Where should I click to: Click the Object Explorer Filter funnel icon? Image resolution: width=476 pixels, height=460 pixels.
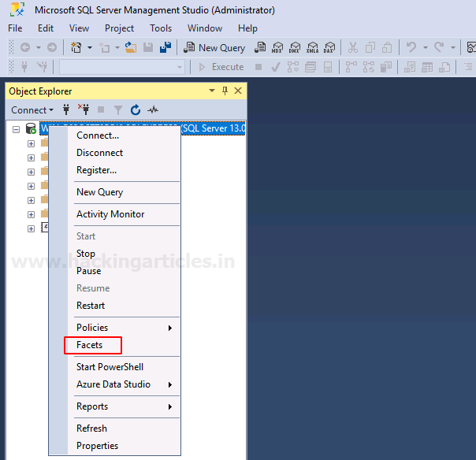118,109
